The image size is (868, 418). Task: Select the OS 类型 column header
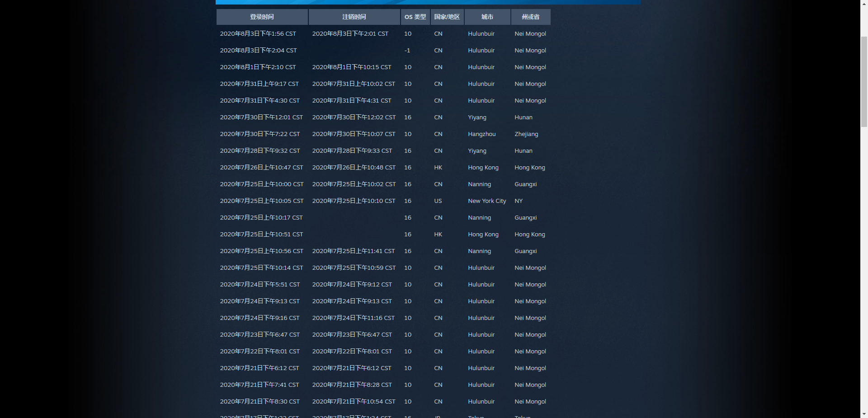(x=415, y=17)
